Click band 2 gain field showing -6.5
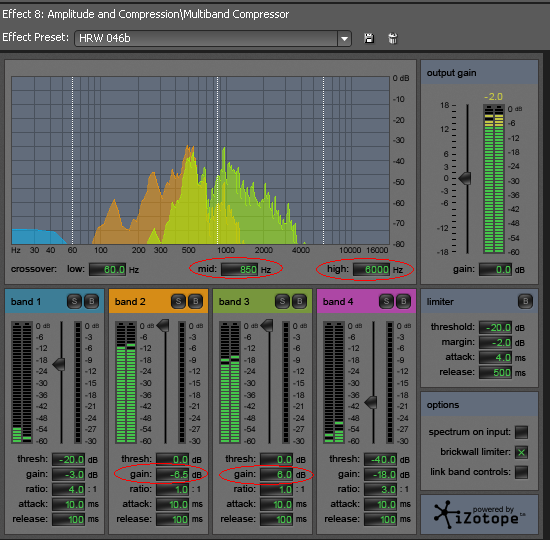Screen dimensions: 550x540 pos(173,474)
